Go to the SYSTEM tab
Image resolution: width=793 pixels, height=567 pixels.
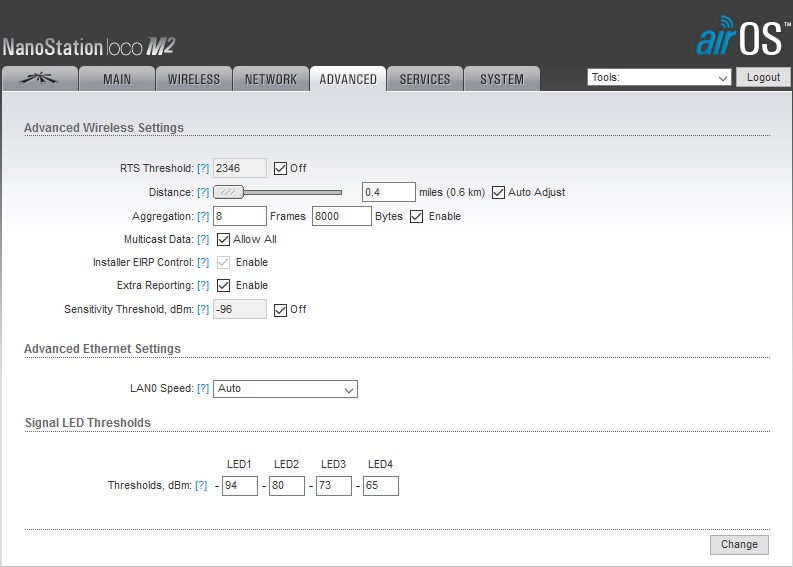tap(501, 79)
